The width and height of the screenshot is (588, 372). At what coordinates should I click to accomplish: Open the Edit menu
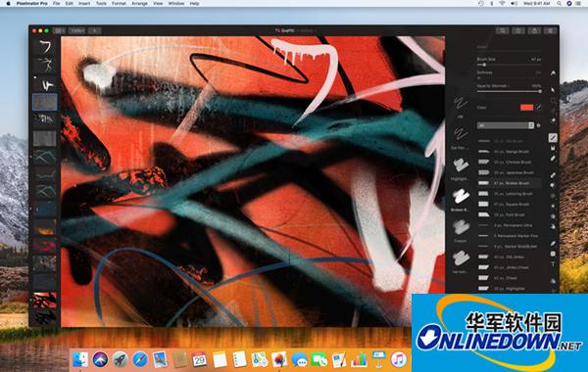[x=70, y=3]
